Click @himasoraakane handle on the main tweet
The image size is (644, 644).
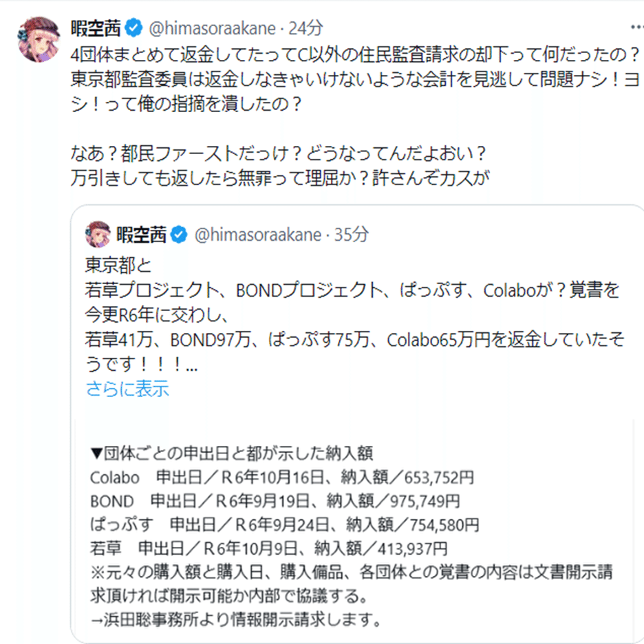pos(211,28)
